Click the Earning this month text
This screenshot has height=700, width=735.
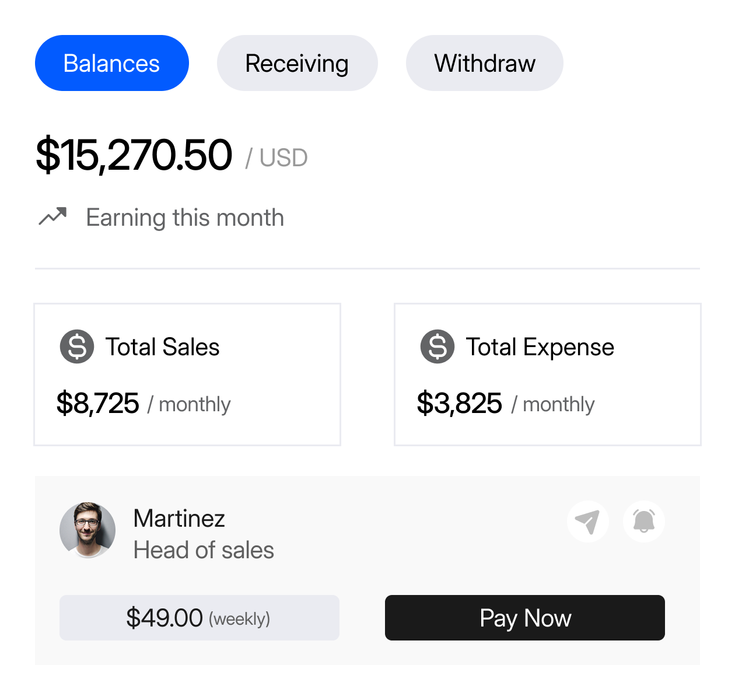pyautogui.click(x=185, y=218)
